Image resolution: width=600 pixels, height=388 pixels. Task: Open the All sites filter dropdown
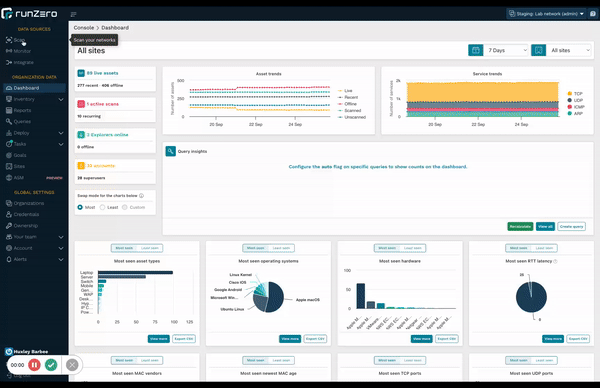point(570,50)
